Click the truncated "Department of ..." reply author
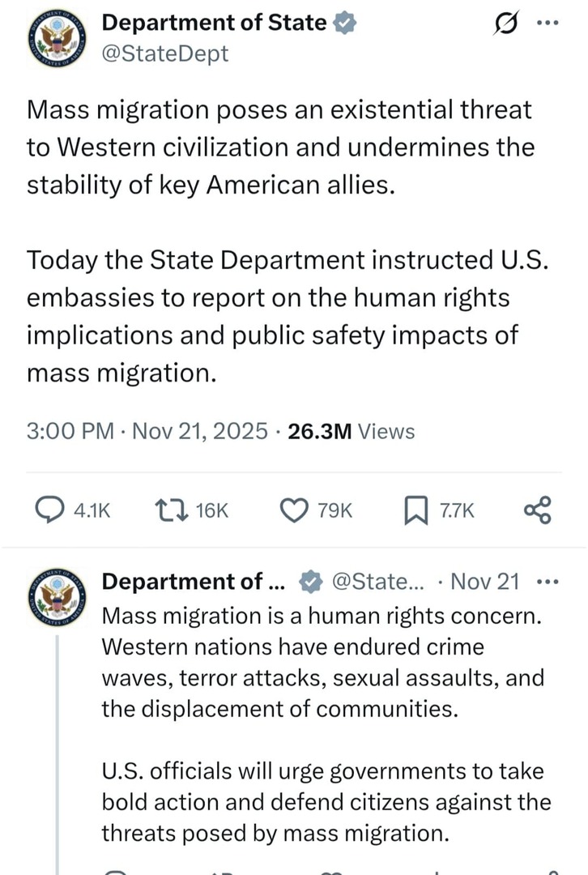 [x=193, y=582]
